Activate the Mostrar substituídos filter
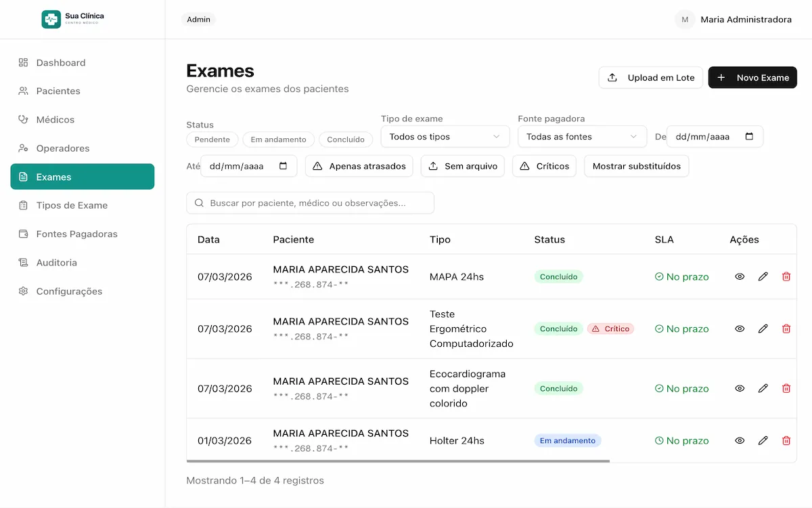The height and width of the screenshot is (508, 812). (x=636, y=165)
